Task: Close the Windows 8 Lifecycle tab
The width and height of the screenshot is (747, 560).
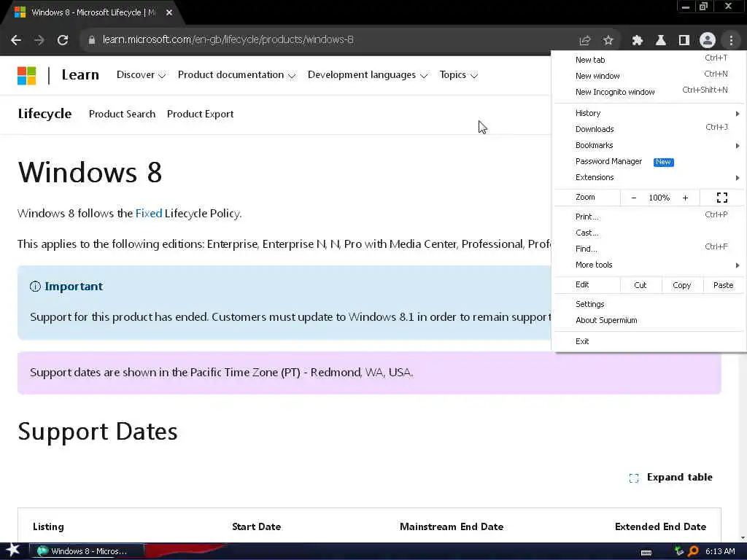Action: (x=169, y=13)
